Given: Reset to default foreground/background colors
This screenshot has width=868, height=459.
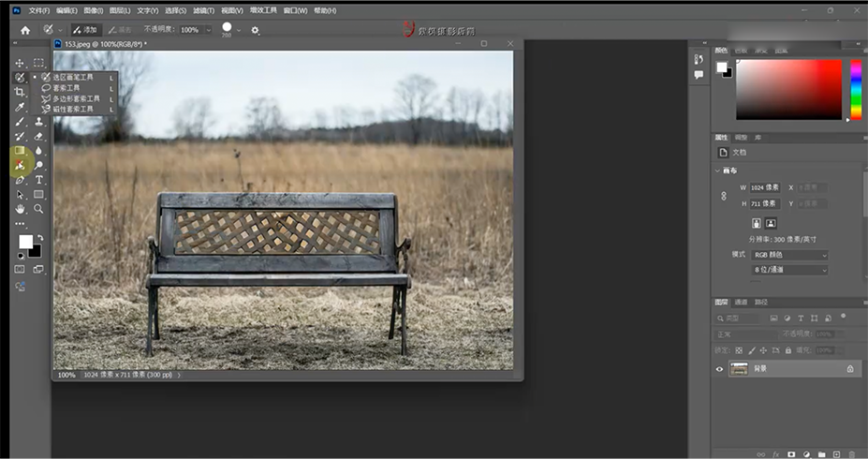Looking at the screenshot, I should (x=21, y=256).
